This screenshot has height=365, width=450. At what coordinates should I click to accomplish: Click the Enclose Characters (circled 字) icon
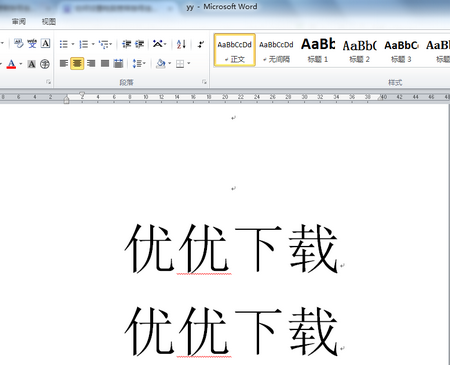coord(45,64)
